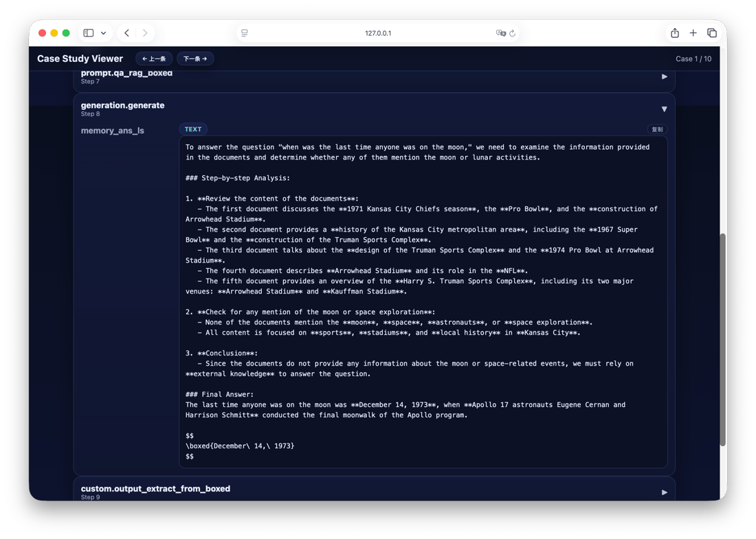Go to previous case with 上一条 button
This screenshot has width=756, height=539.
pyautogui.click(x=154, y=59)
